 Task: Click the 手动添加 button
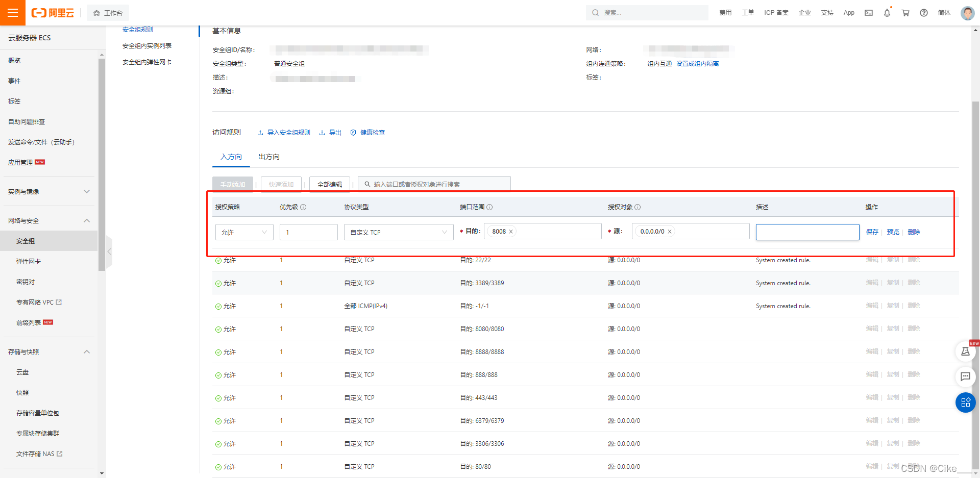pos(233,184)
